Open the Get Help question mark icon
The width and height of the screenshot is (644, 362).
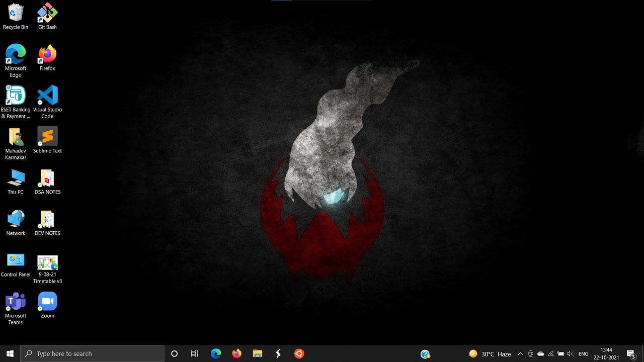click(x=425, y=354)
